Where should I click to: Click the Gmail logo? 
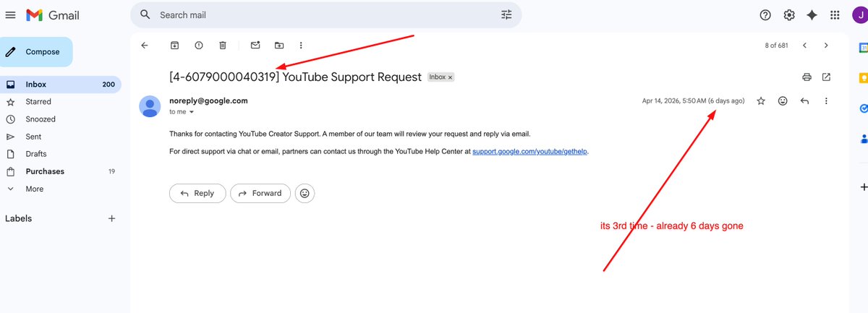pos(52,15)
